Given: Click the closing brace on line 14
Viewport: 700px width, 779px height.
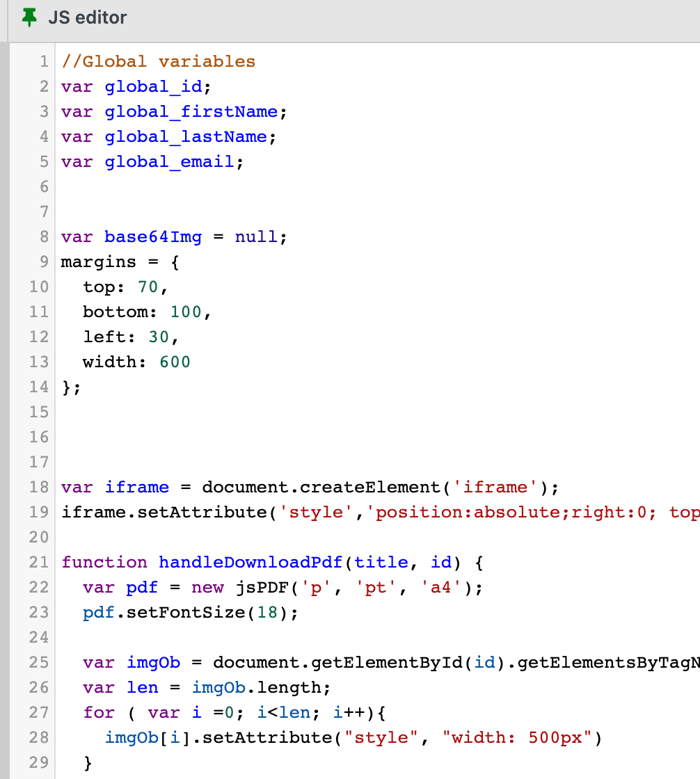Looking at the screenshot, I should [66, 387].
